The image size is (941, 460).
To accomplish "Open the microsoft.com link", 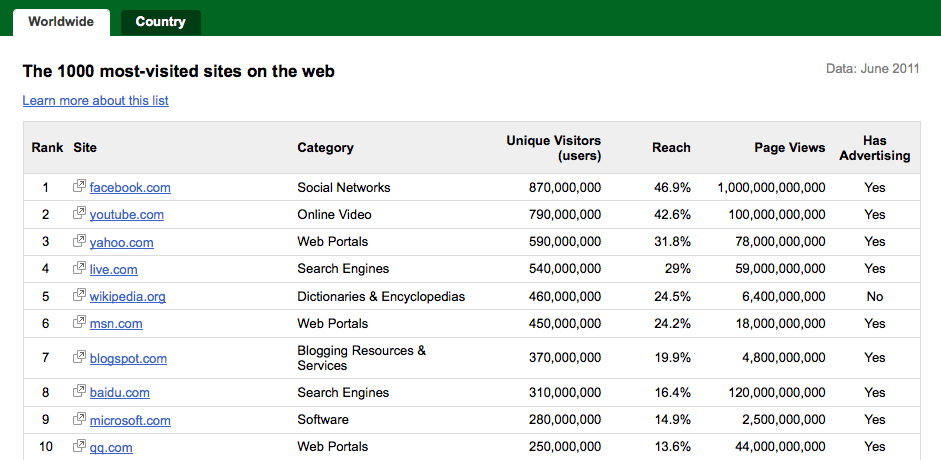I will click(130, 420).
